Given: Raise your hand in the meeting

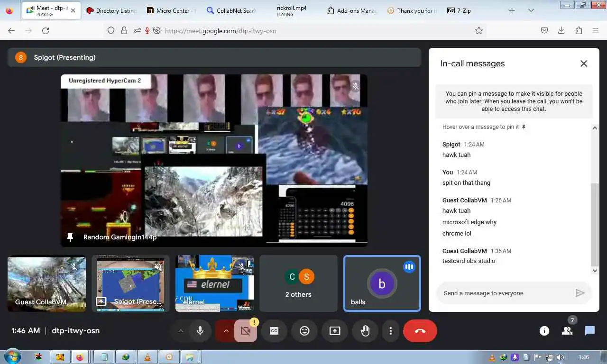Looking at the screenshot, I should (365, 331).
